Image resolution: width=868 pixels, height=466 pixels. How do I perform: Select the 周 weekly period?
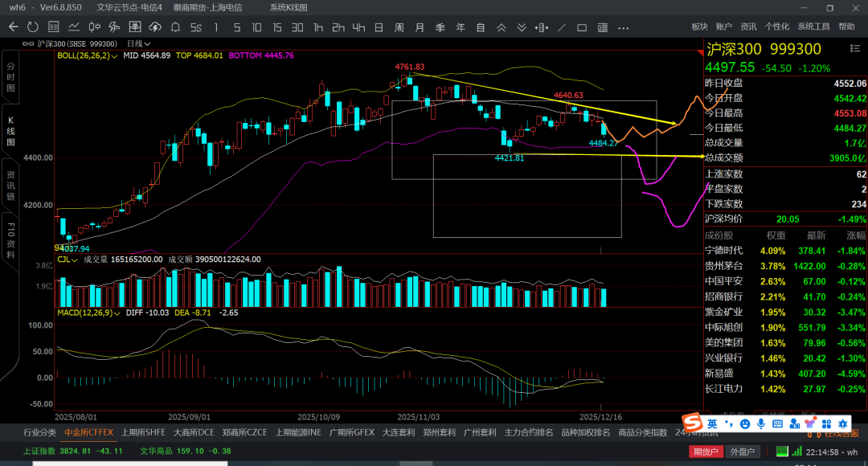(399, 27)
